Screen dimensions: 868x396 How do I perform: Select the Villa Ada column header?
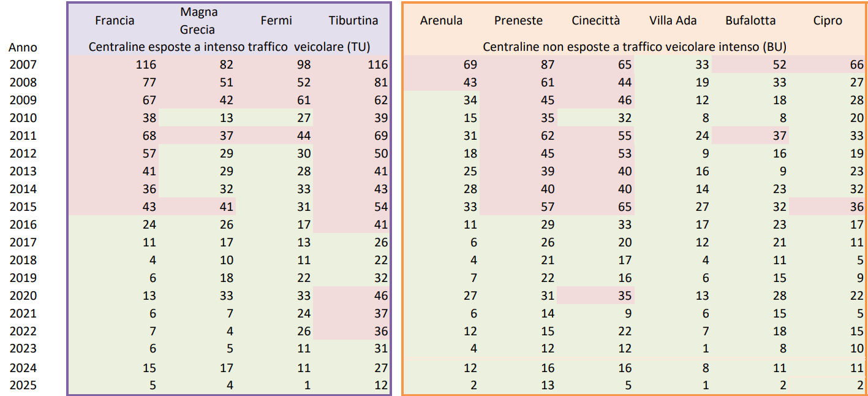(673, 20)
